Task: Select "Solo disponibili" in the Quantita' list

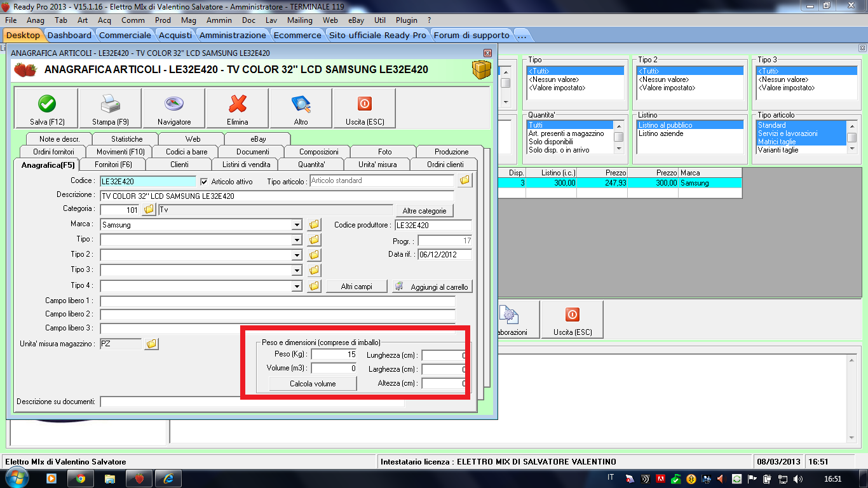Action: coord(551,142)
